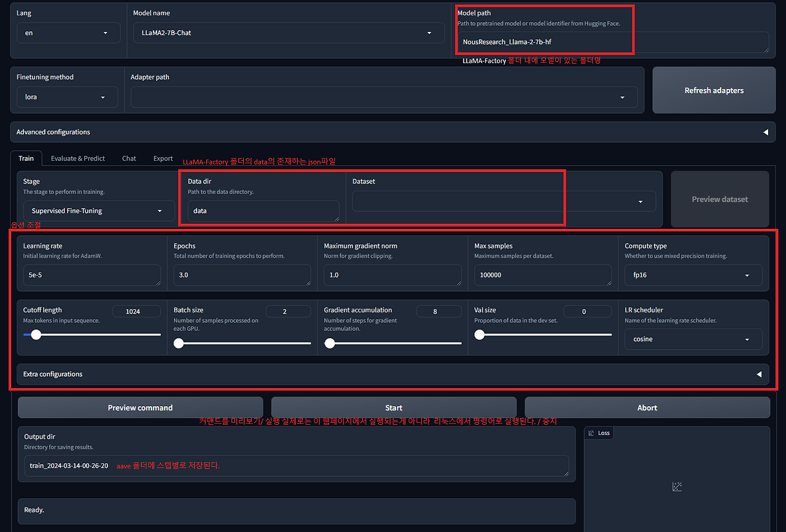Click the Data dir input field
This screenshot has width=786, height=532.
pyautogui.click(x=263, y=210)
